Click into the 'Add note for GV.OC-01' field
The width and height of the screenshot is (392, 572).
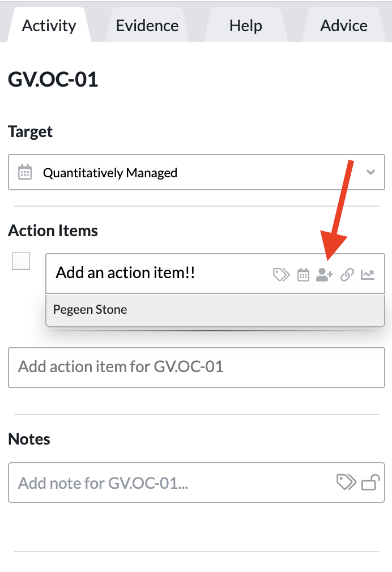[x=197, y=483]
